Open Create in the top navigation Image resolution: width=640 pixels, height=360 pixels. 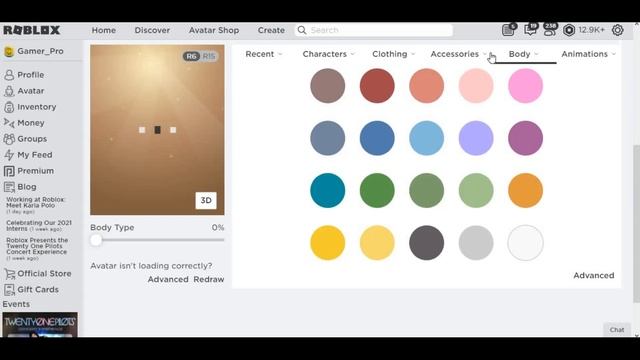click(271, 30)
